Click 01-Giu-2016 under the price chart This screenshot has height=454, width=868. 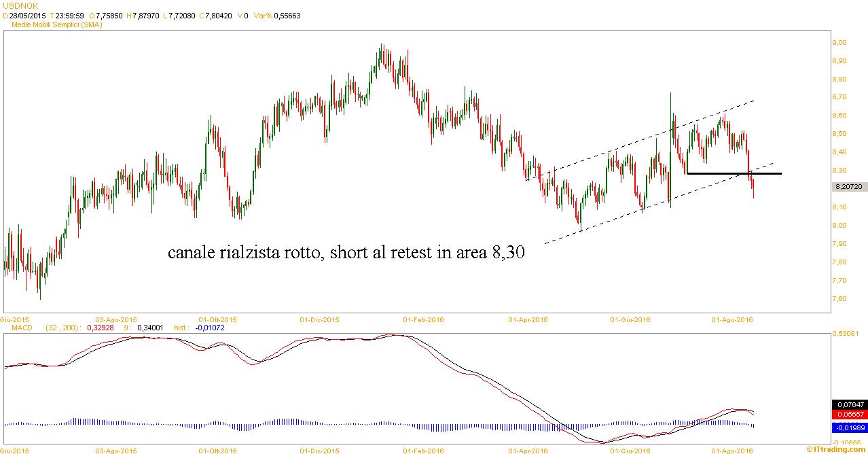tap(630, 319)
